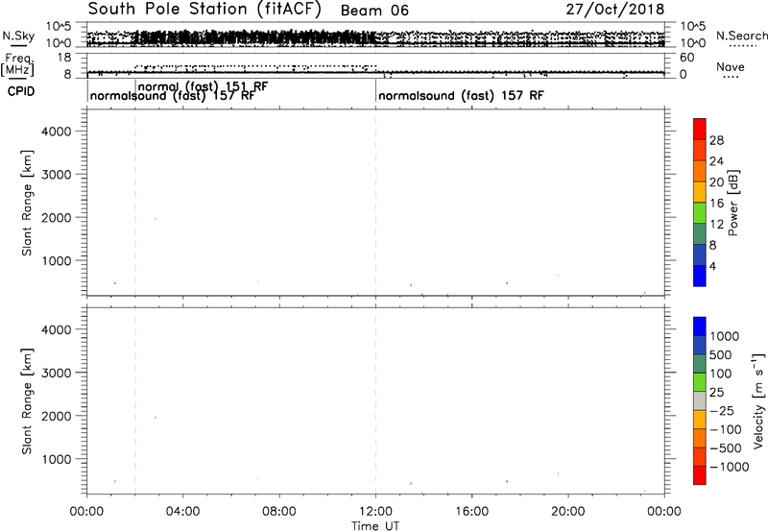The image size is (768, 532).
Task: Click the date "27/Oct/2018"
Action: point(615,10)
